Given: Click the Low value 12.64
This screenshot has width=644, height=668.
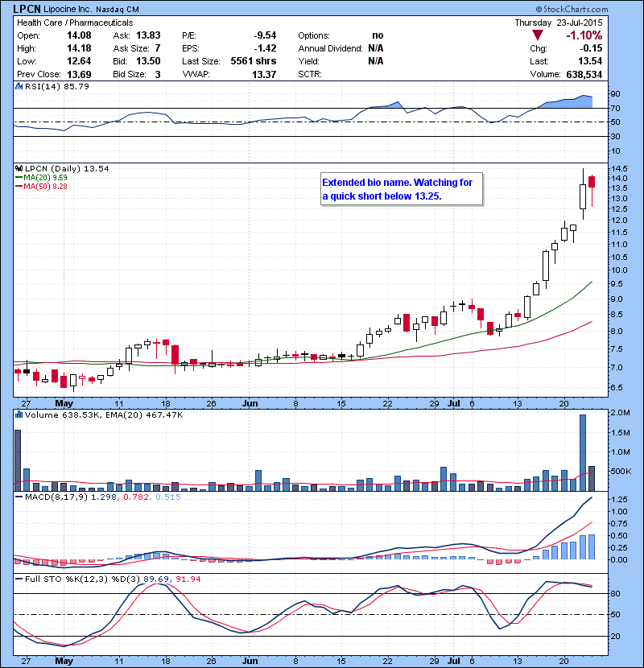Looking at the screenshot, I should click(x=79, y=61).
